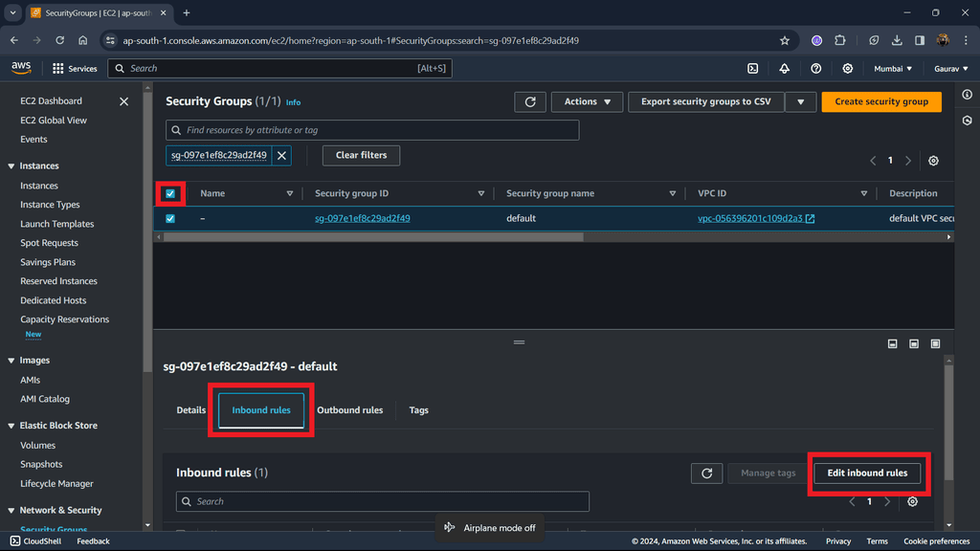The width and height of the screenshot is (980, 551).
Task: Open Launch Templates in the sidebar
Action: (x=56, y=224)
